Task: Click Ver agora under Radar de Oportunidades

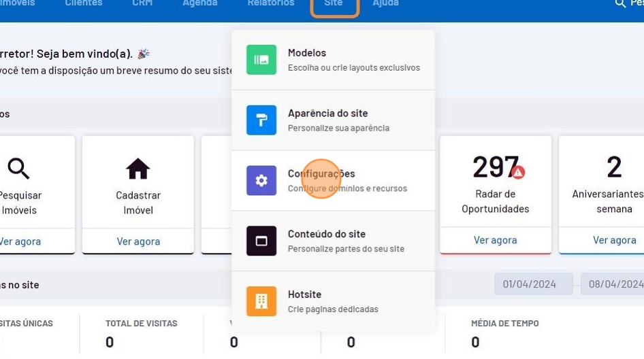Action: coord(495,240)
